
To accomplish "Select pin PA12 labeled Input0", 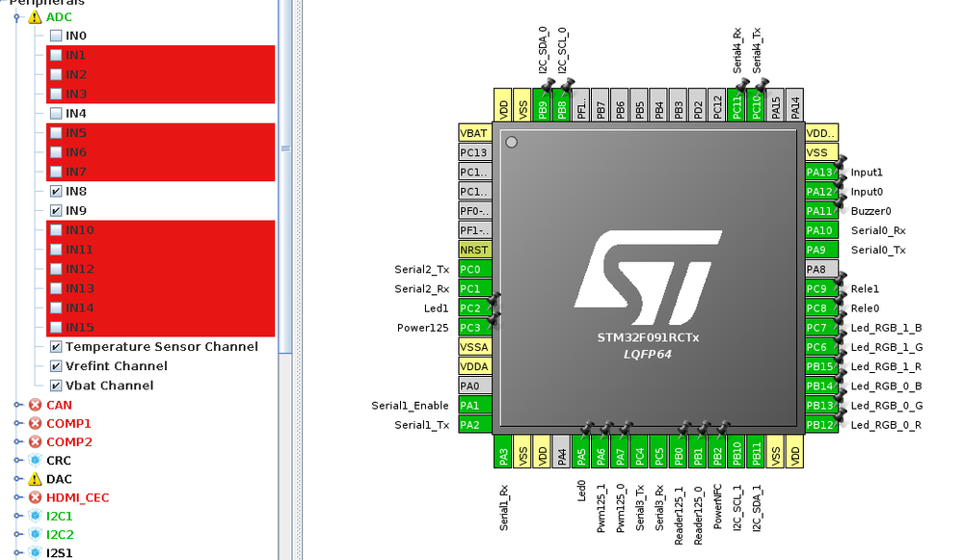I will (821, 192).
